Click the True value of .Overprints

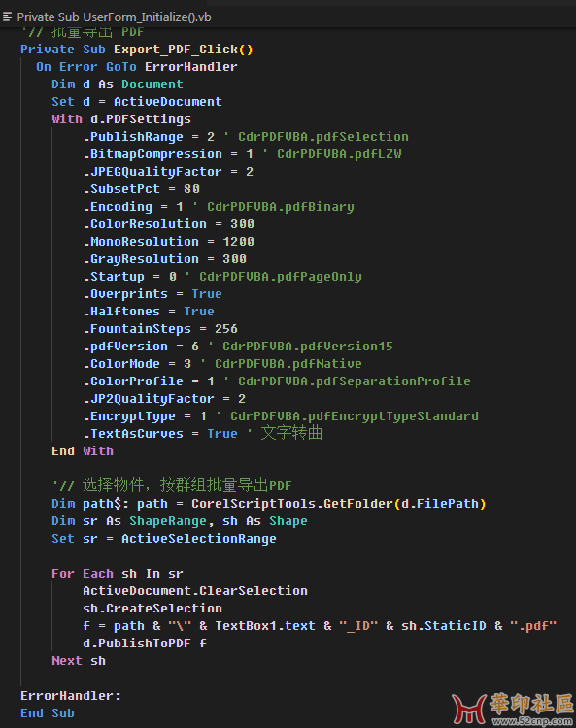[x=207, y=294]
